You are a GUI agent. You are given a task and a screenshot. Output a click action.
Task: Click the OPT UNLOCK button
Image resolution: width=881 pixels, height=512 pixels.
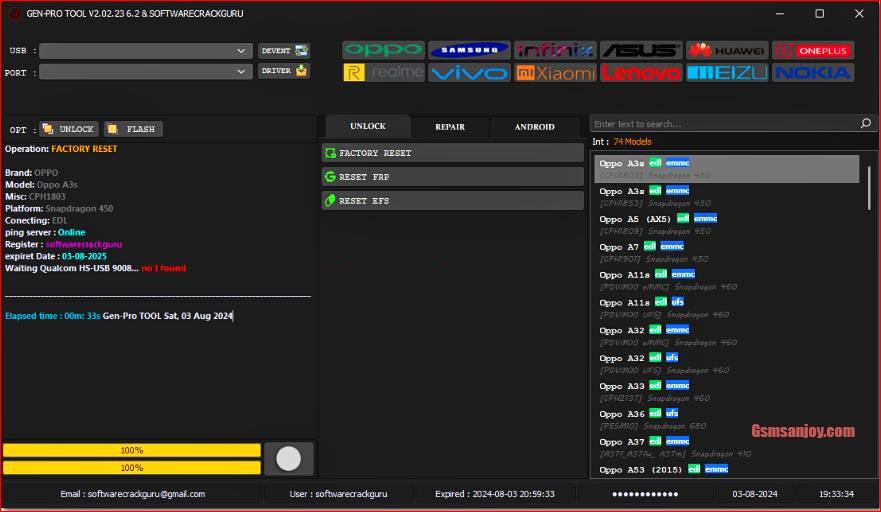pyautogui.click(x=69, y=129)
